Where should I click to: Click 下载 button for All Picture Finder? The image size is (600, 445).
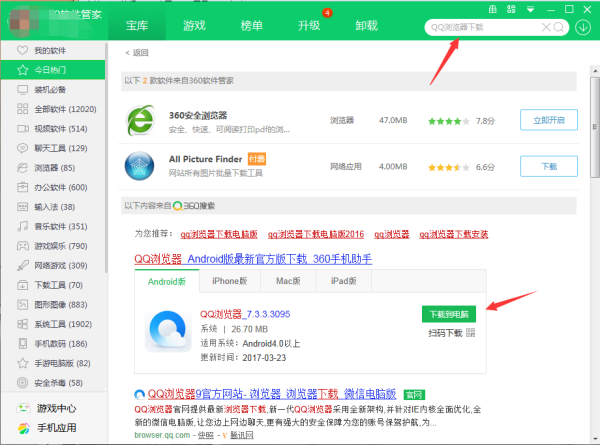[549, 166]
